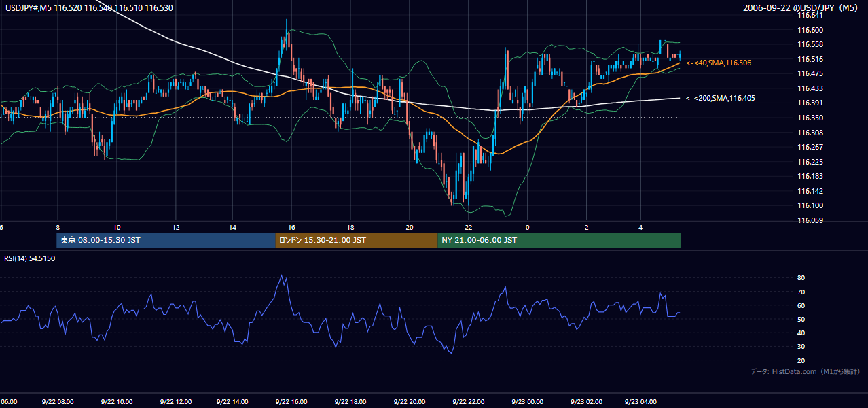Click the hour 14 tick under the price chart

233,227
